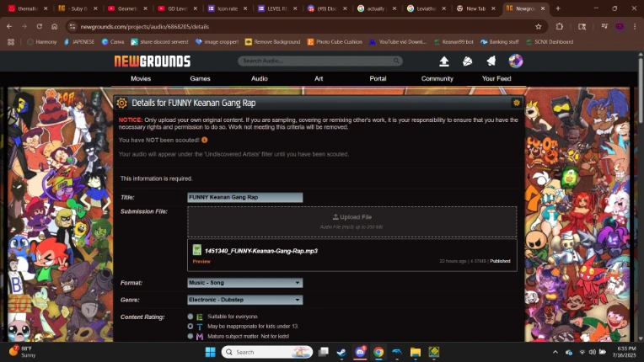Screen dimensions: 644x362
Task: Show hidden system tray icons chevron
Action: (x=555, y=352)
